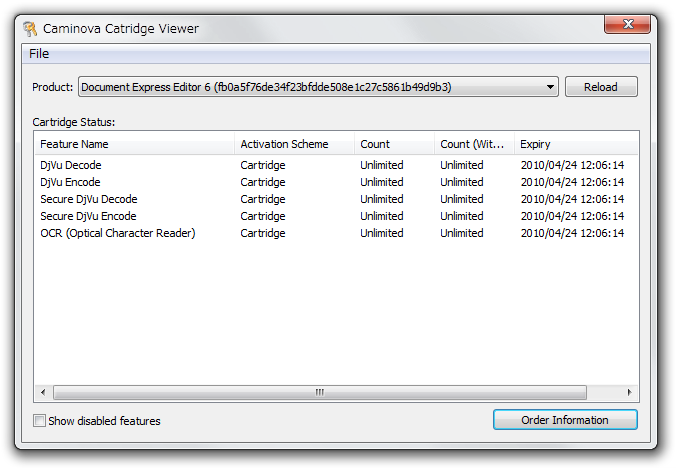Viewport: 676px width, 468px height.
Task: Click expiry date in OCR row
Action: click(573, 233)
